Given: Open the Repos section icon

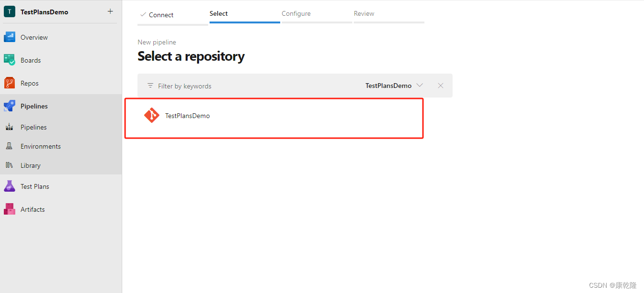Looking at the screenshot, I should 10,83.
